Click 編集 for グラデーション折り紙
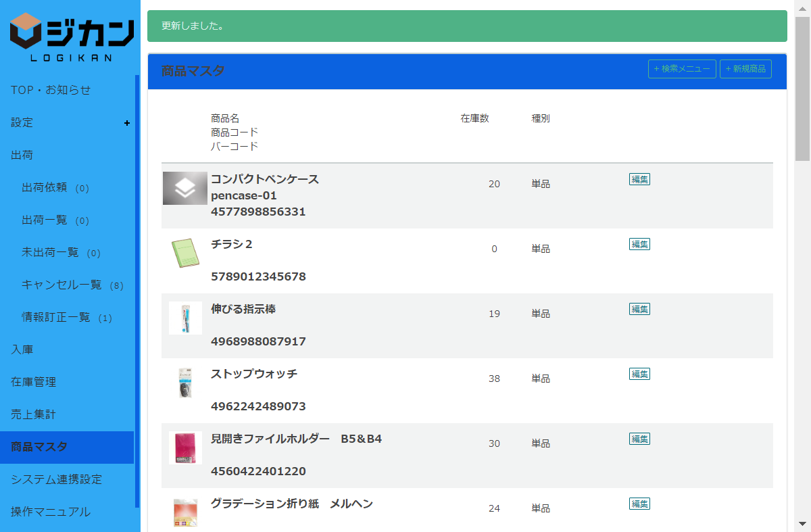Viewport: 811px width, 532px height. tap(639, 504)
